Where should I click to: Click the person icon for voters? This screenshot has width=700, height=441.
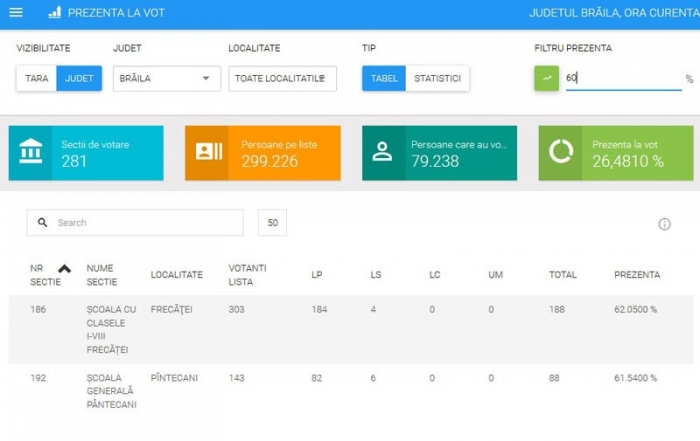point(382,152)
